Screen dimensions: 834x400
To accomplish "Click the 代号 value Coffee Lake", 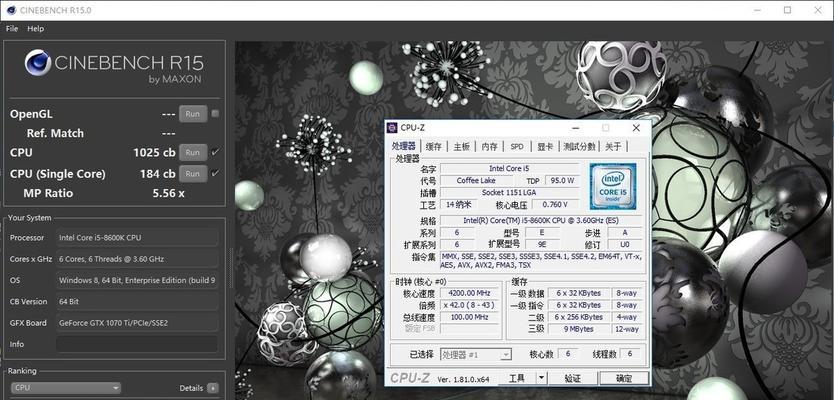I will point(476,180).
